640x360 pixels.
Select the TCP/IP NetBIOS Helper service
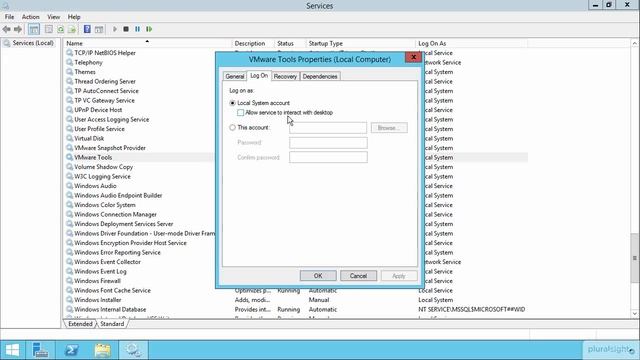(x=105, y=53)
